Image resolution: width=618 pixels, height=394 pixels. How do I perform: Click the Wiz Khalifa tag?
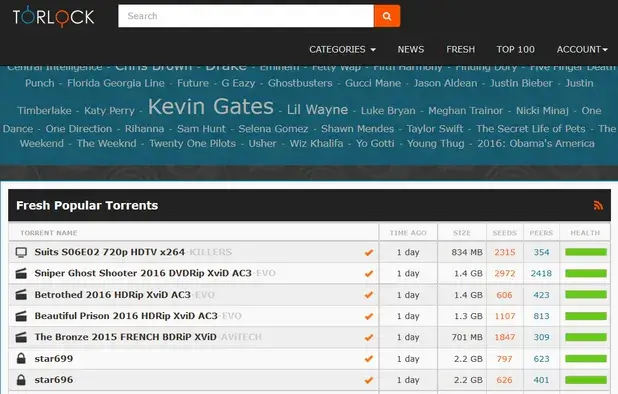tap(316, 143)
